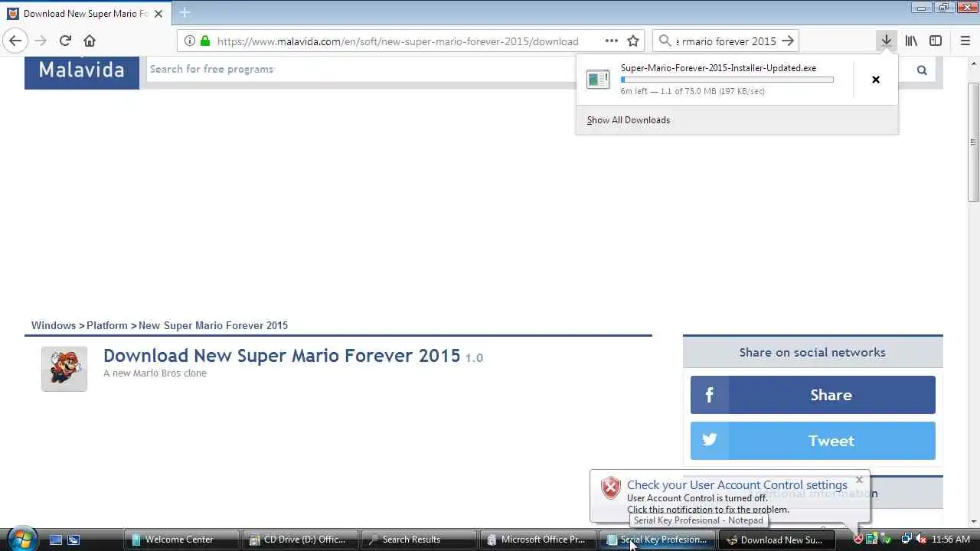
Task: Switch to Welcome Center taskbar window
Action: pos(181,540)
